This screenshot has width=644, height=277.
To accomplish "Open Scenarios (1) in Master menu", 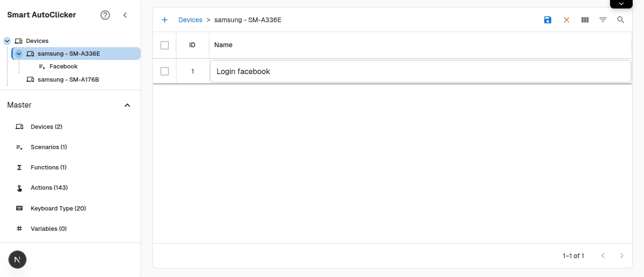I will pyautogui.click(x=49, y=147).
